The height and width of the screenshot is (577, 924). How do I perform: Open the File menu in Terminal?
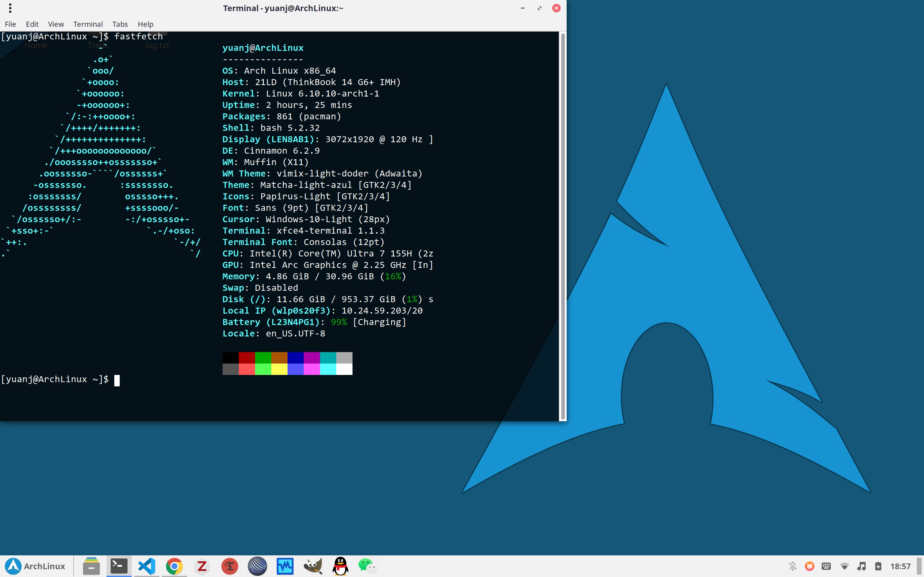tap(10, 24)
